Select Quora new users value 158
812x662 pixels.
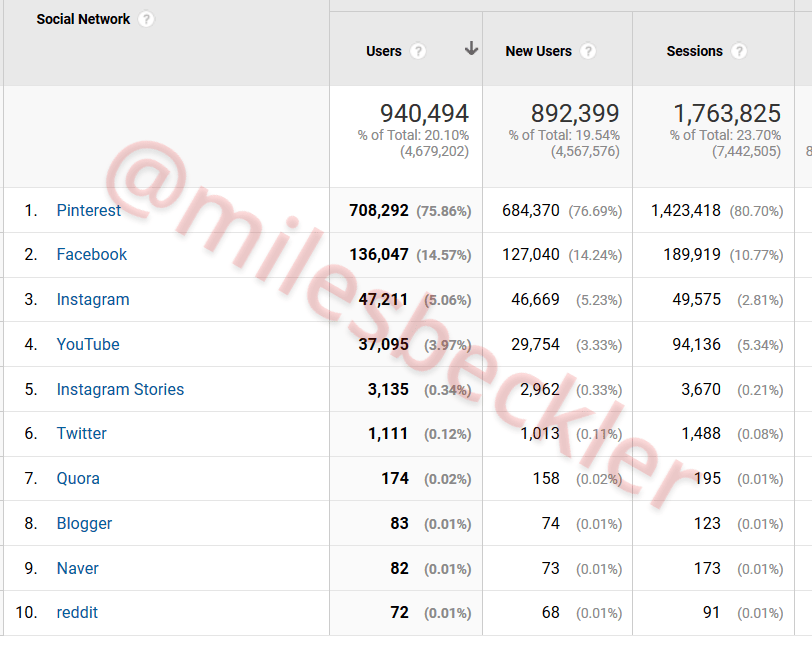coord(546,478)
